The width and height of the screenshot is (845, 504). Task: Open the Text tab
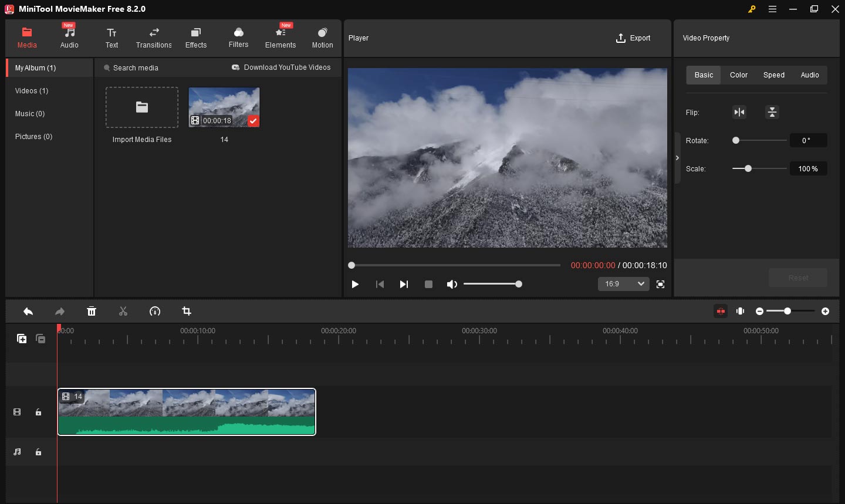111,38
